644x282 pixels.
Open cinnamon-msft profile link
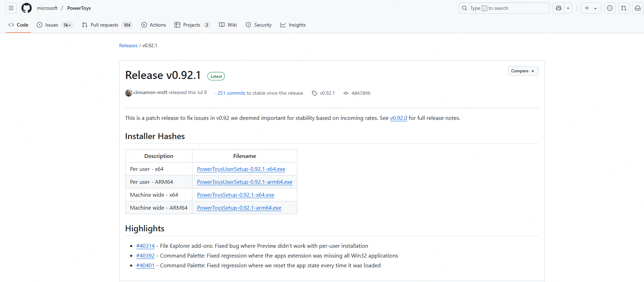click(150, 92)
